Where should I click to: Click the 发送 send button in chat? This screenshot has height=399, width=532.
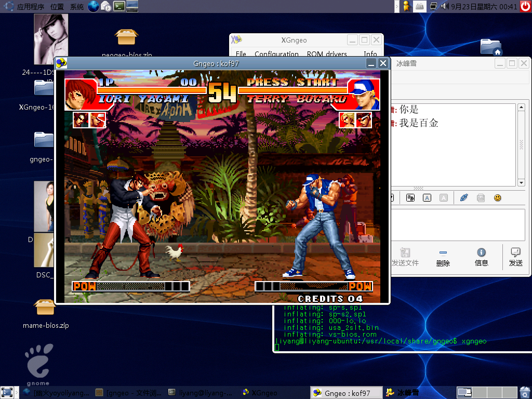coord(516,257)
